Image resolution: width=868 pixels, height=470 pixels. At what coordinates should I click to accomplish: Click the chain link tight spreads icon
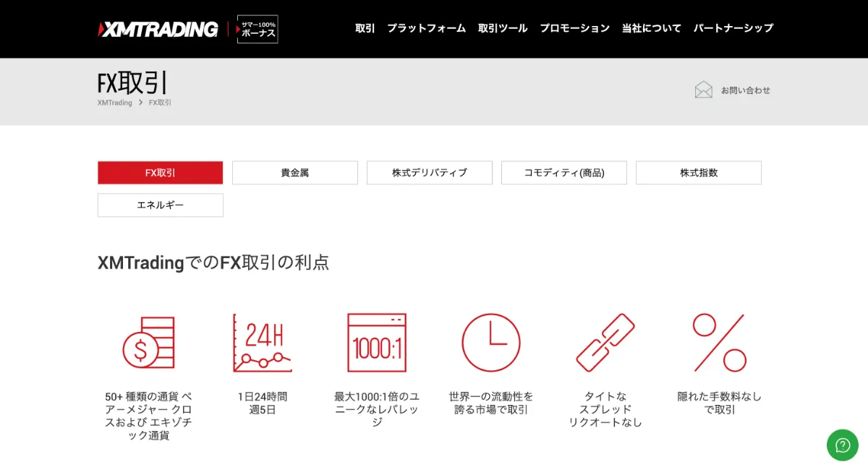point(605,342)
